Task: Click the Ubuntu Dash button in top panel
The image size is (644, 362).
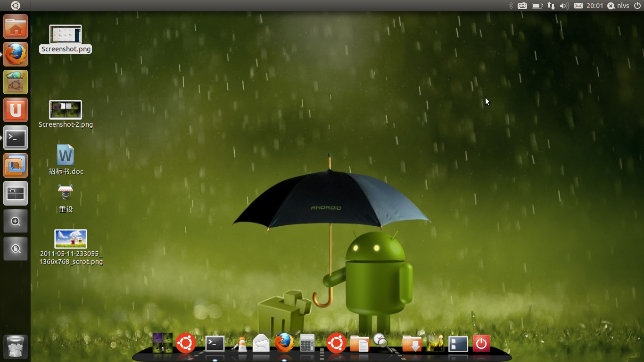Action: click(16, 6)
